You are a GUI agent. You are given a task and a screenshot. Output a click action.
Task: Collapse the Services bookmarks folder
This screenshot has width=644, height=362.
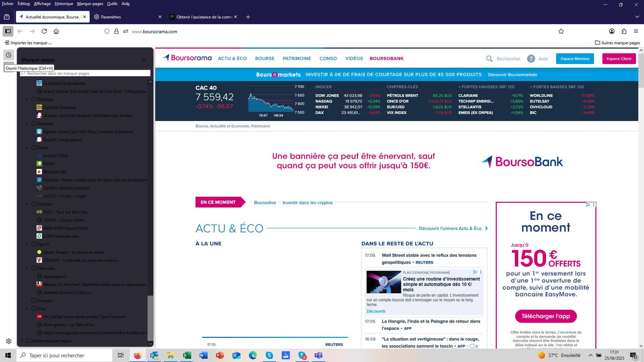[x=28, y=204]
